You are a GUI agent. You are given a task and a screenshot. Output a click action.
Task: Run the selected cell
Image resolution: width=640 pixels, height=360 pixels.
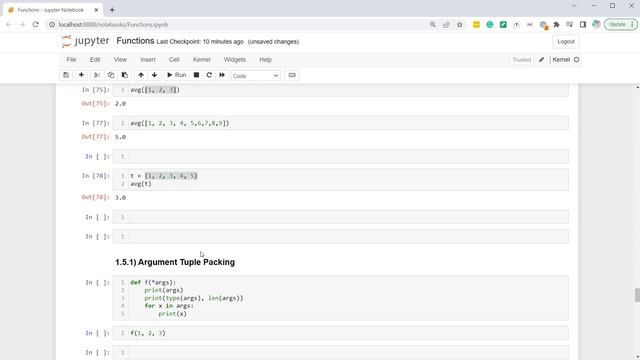[x=176, y=75]
